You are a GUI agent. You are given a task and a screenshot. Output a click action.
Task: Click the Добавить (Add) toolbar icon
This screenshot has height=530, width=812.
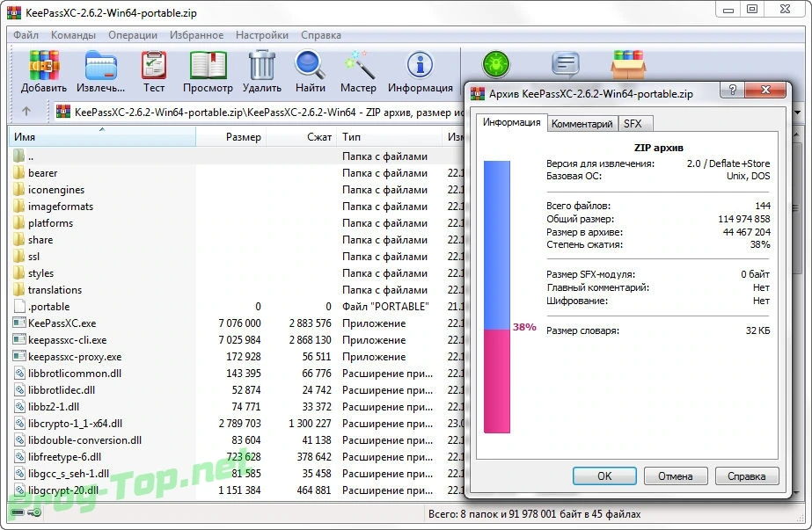tap(43, 66)
